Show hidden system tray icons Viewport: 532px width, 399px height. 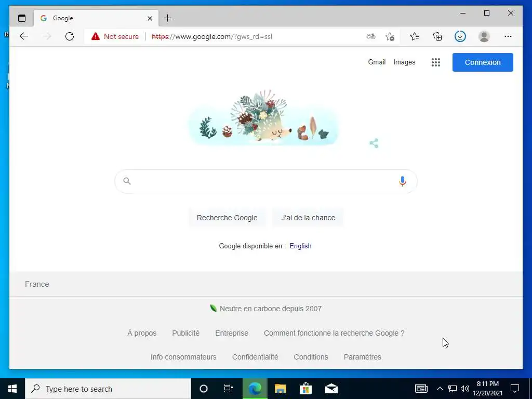coord(440,389)
